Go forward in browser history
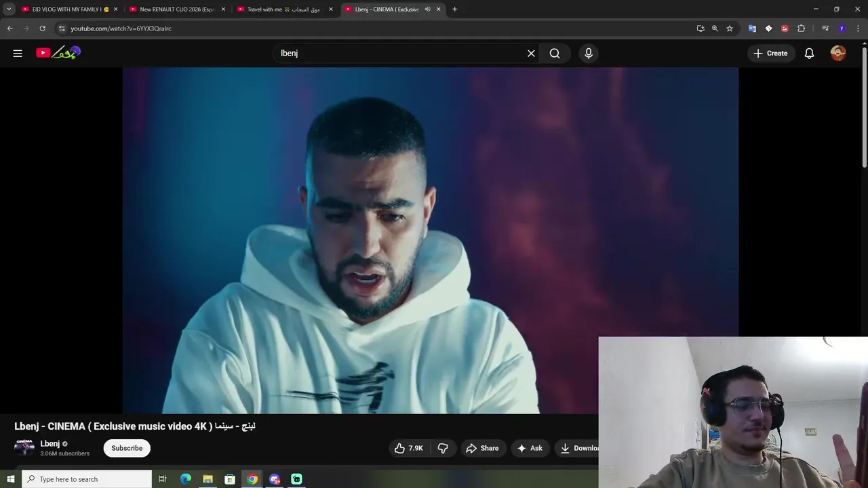868x488 pixels. tap(26, 28)
